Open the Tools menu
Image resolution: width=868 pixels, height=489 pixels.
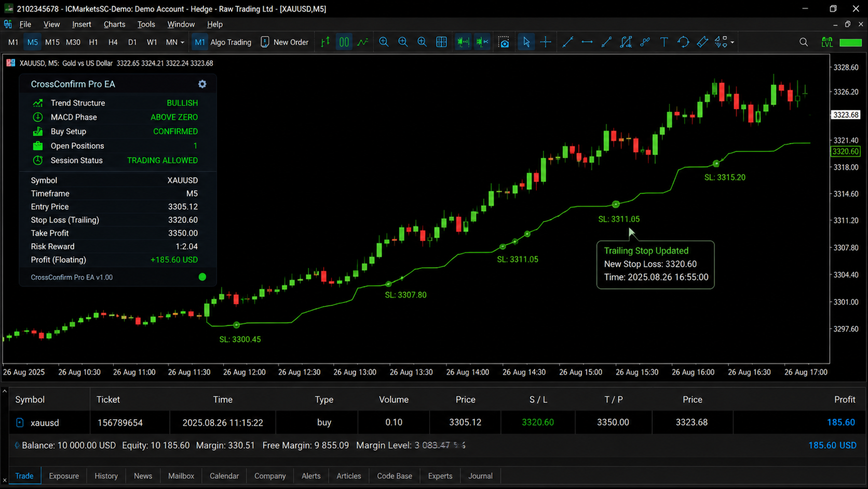pos(146,24)
